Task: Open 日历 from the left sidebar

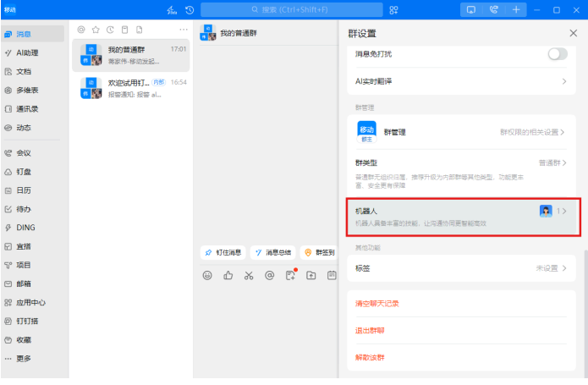Action: 25,190
